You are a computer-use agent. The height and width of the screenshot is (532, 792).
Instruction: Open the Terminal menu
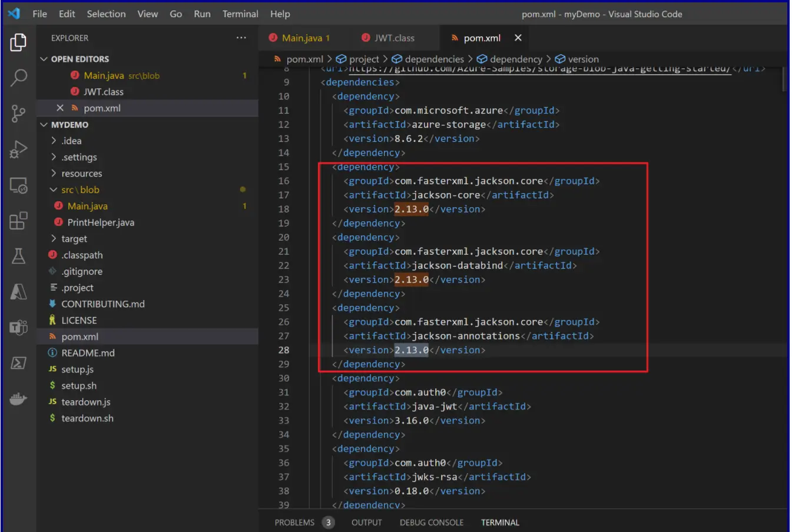[x=240, y=14]
